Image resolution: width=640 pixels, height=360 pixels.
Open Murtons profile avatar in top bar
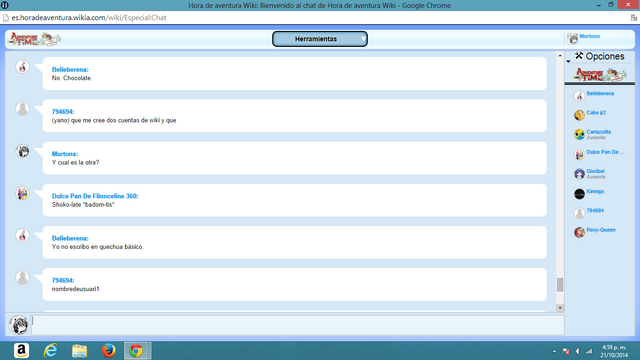573,39
